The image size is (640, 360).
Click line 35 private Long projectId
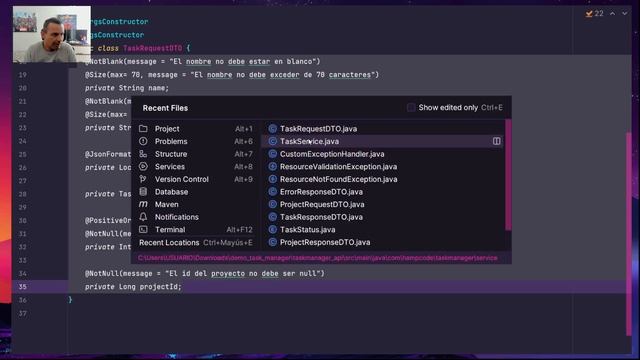[133, 287]
